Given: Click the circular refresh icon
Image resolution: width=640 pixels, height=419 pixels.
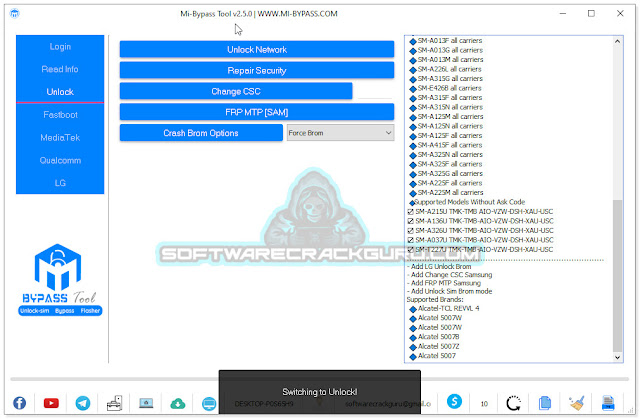Looking at the screenshot, I should (x=513, y=403).
